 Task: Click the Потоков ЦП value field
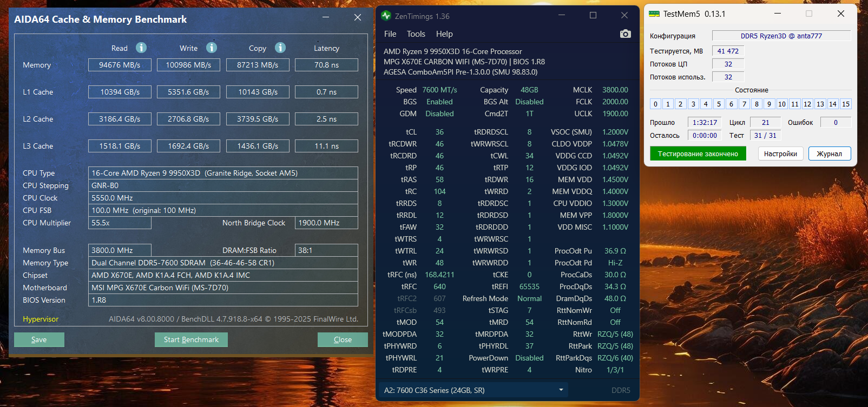click(x=728, y=64)
